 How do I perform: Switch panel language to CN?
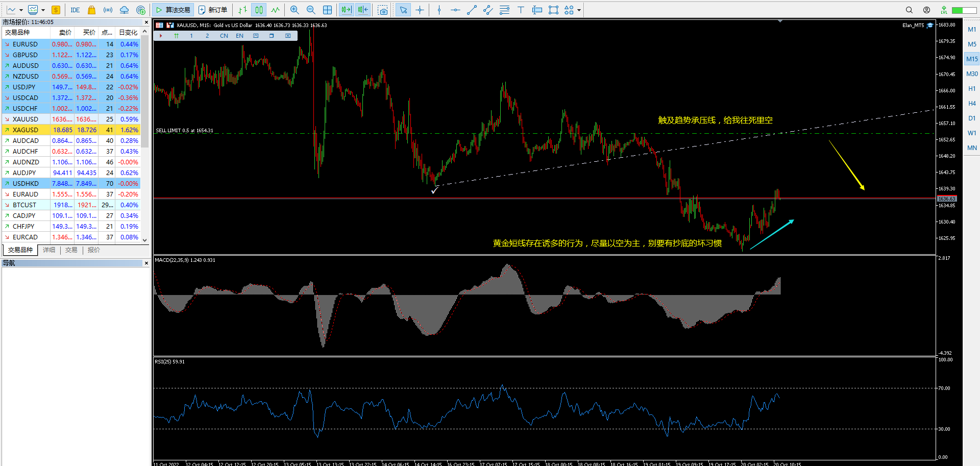click(x=224, y=36)
